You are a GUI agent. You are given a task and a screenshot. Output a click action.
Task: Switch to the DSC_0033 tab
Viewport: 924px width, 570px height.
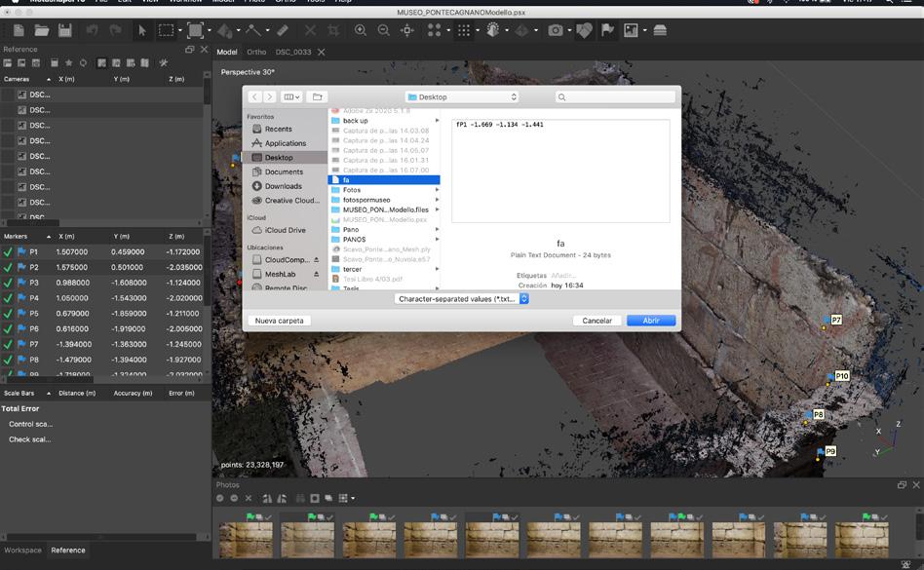tap(292, 52)
